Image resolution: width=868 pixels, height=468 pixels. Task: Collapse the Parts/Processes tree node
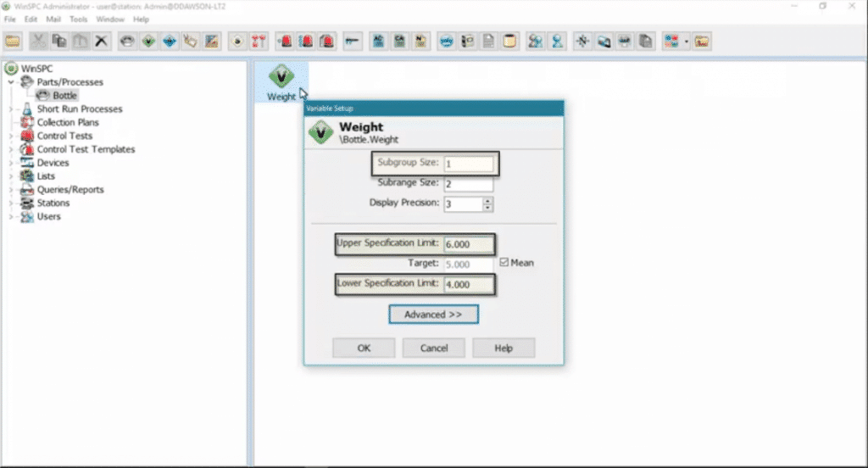[11, 82]
